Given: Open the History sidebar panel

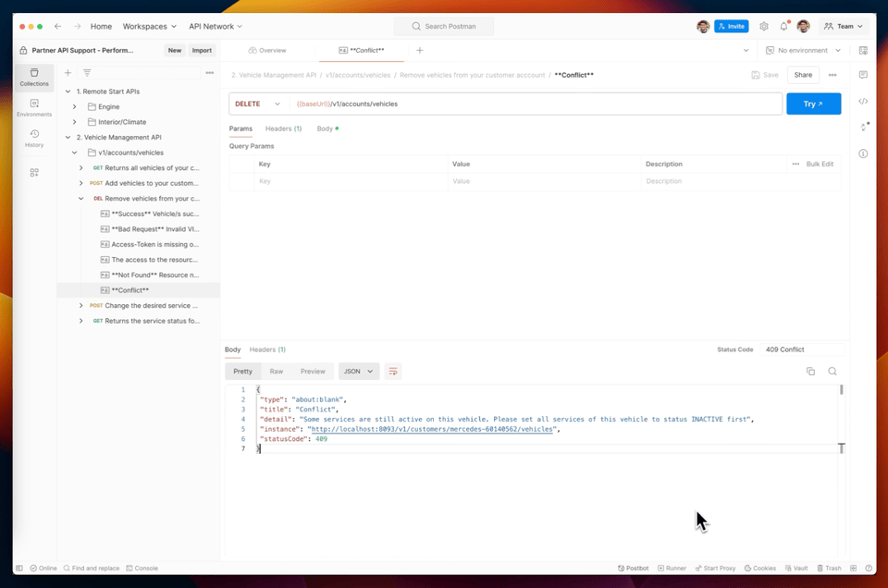Looking at the screenshot, I should [x=34, y=138].
